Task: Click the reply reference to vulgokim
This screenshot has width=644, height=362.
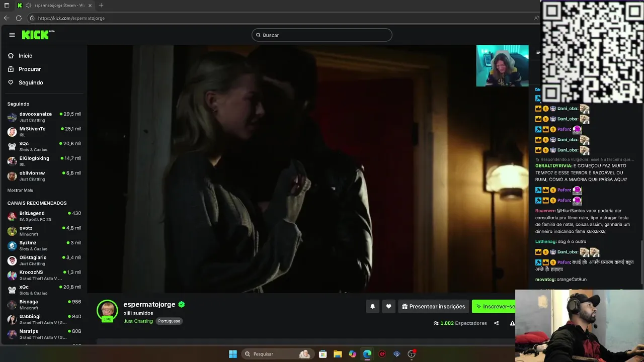Action: point(584,159)
